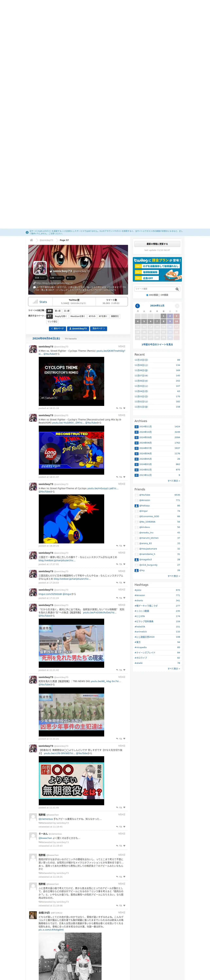Open the #pixiv hashtag

(138, 590)
